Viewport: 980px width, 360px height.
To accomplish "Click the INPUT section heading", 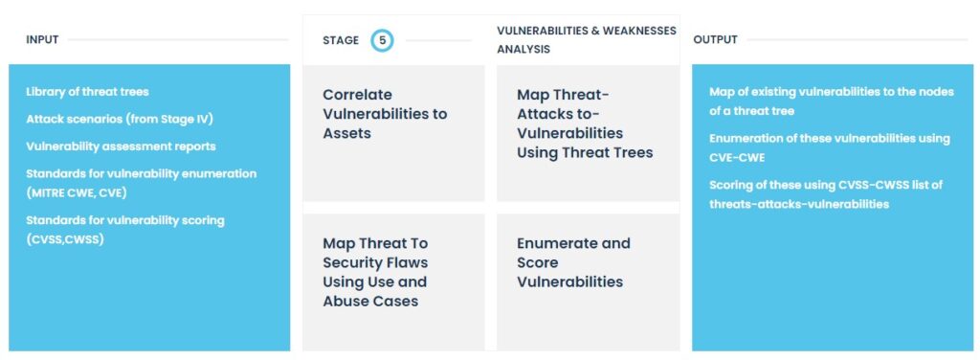I will click(x=42, y=40).
